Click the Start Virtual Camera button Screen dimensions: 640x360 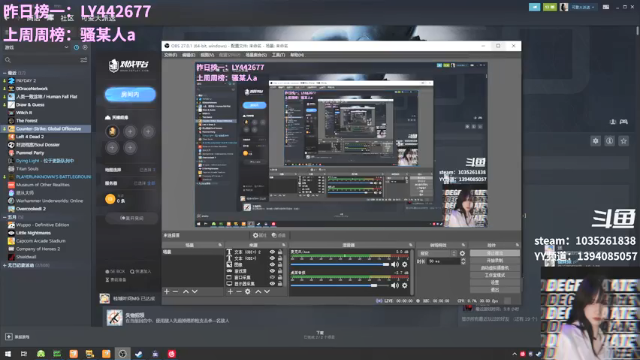(x=495, y=268)
